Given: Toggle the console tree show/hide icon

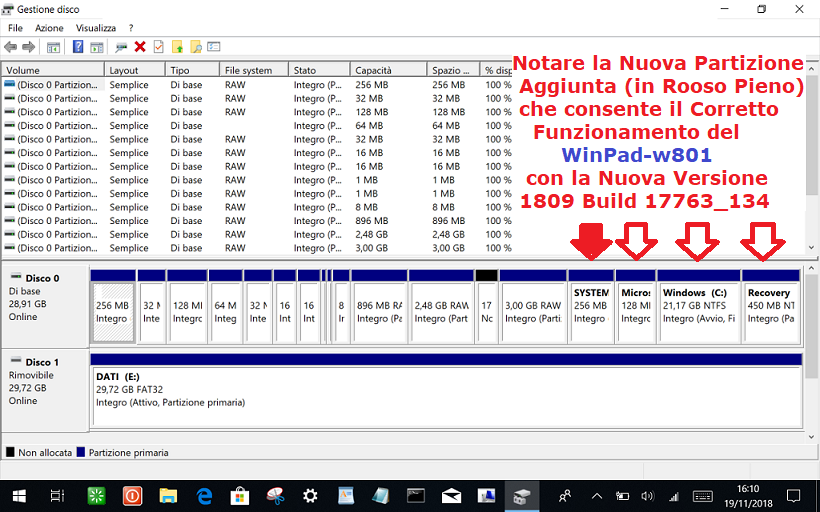Looking at the screenshot, I should [x=53, y=47].
